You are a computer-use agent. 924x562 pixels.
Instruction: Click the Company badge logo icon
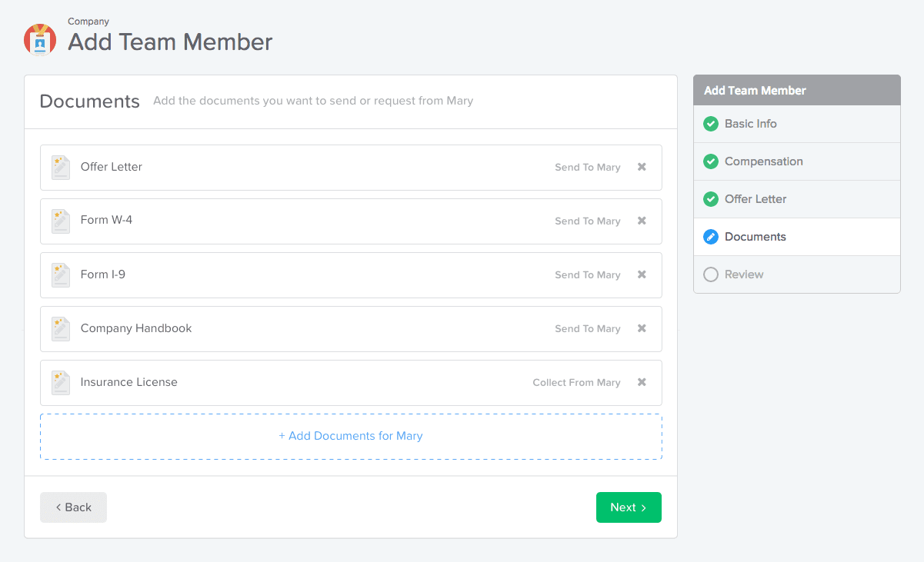(x=40, y=39)
